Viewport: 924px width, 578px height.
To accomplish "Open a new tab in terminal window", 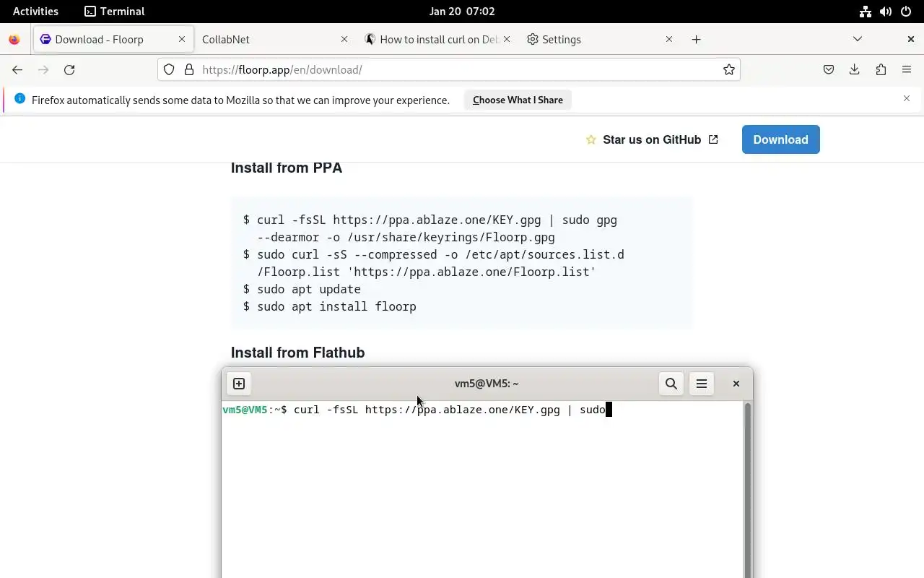I will pos(239,384).
